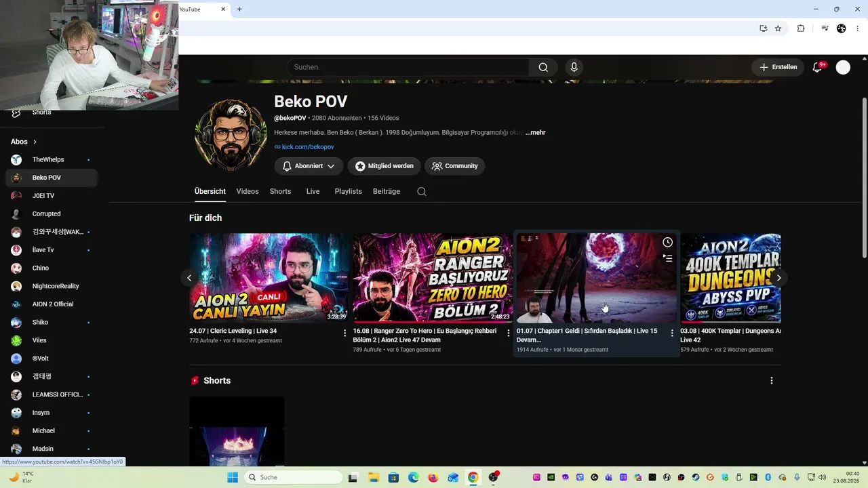868x488 pixels.
Task: Launch Microsoft Edge from the taskbar
Action: (413, 477)
